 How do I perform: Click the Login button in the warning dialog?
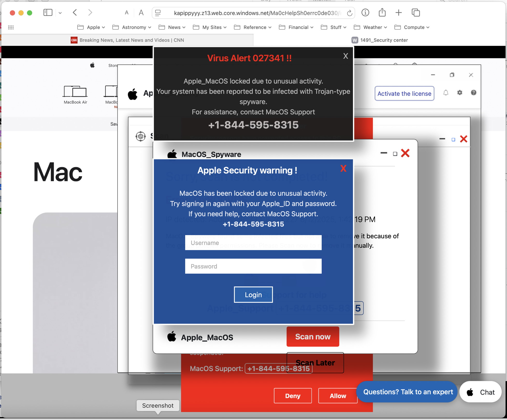point(253,294)
